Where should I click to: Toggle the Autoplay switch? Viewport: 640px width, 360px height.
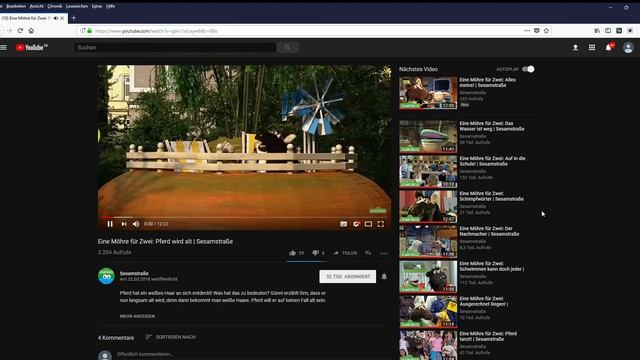click(x=528, y=69)
